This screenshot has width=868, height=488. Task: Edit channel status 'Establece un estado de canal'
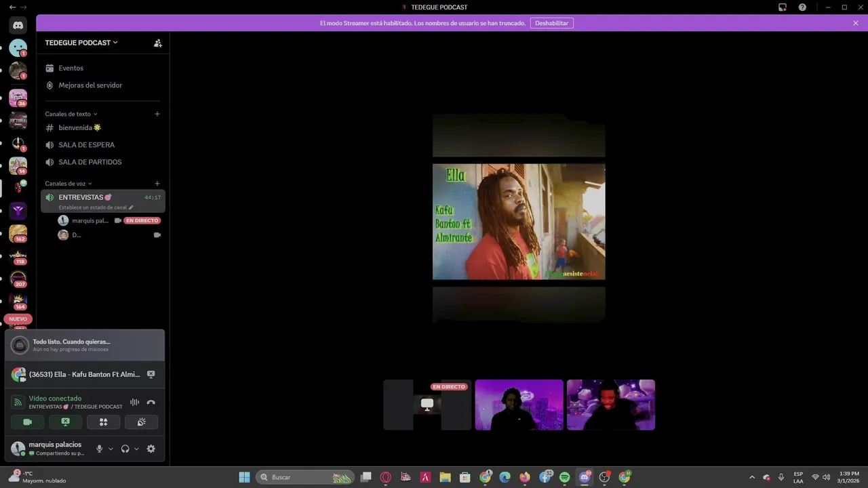(x=96, y=207)
